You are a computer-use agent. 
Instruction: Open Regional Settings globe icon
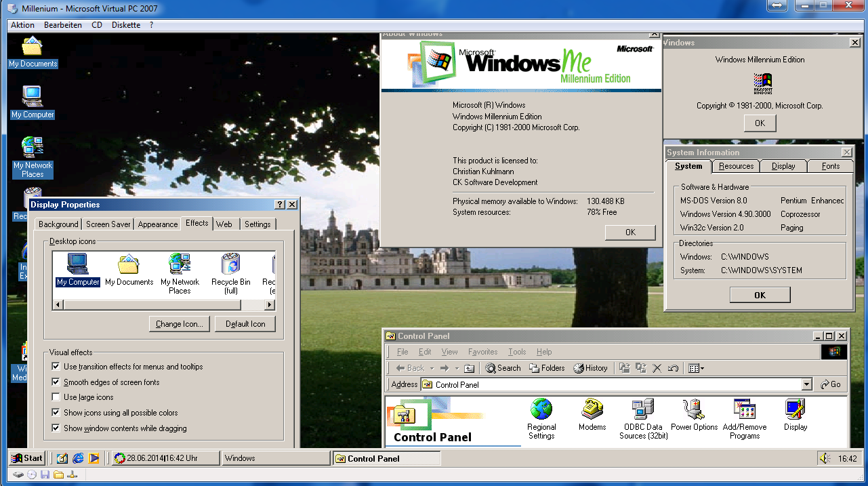tap(541, 411)
